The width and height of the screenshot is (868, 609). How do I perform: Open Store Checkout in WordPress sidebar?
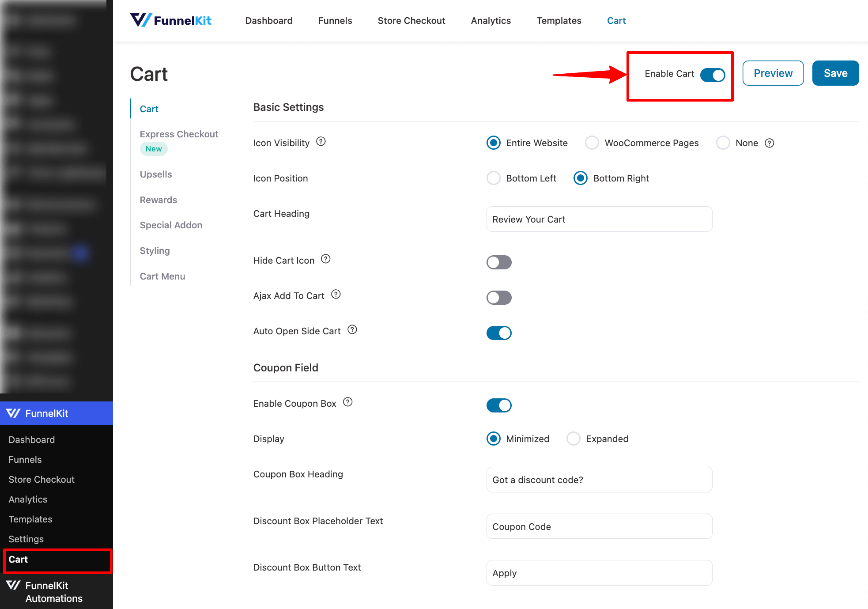pos(42,480)
